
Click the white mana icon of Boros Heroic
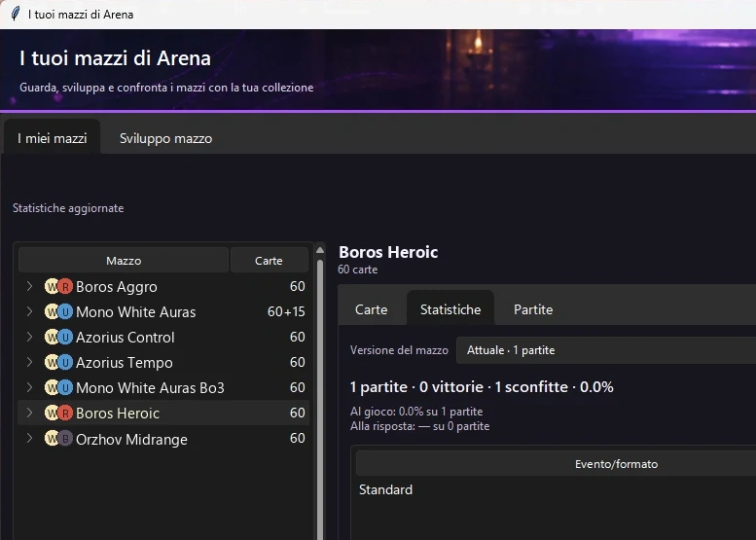pyautogui.click(x=52, y=414)
